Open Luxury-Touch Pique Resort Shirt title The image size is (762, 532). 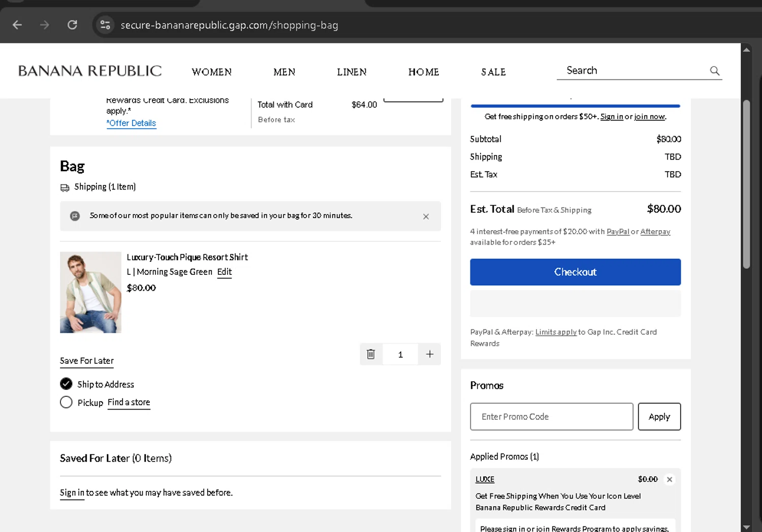coord(187,257)
